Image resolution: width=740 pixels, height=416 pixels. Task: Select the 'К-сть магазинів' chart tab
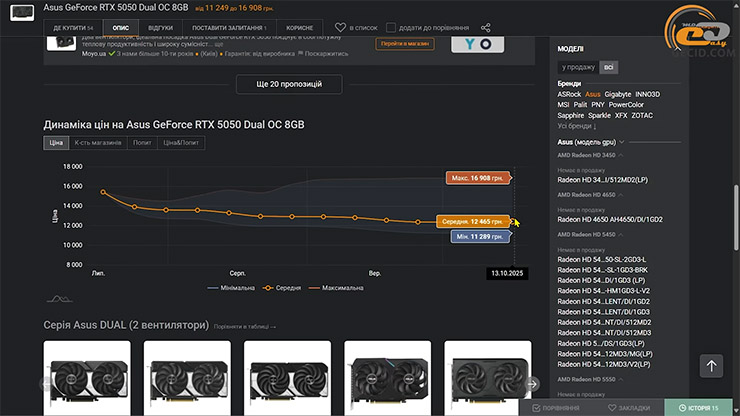(98, 143)
